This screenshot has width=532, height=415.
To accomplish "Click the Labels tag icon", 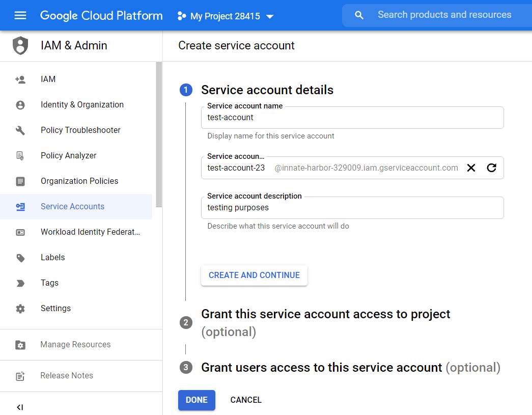I will (x=19, y=257).
